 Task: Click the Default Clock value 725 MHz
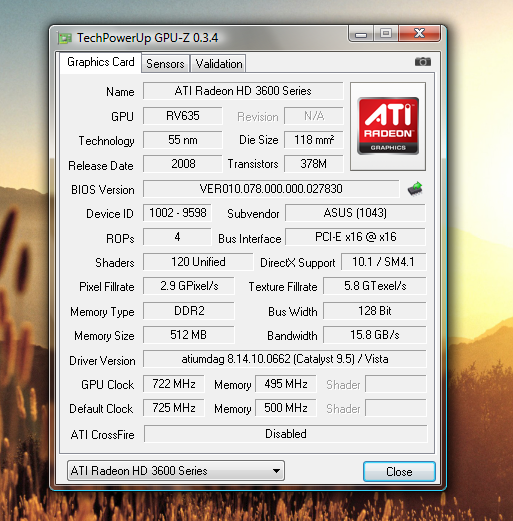tap(174, 408)
